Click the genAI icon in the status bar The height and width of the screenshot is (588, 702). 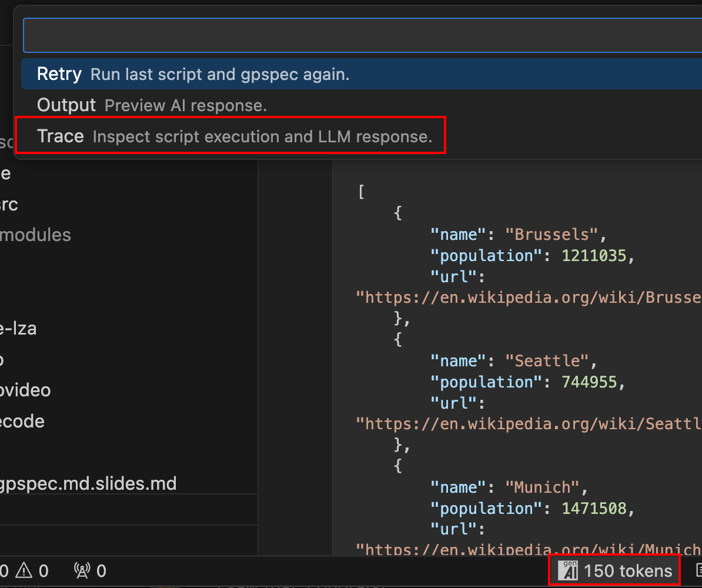(x=567, y=570)
